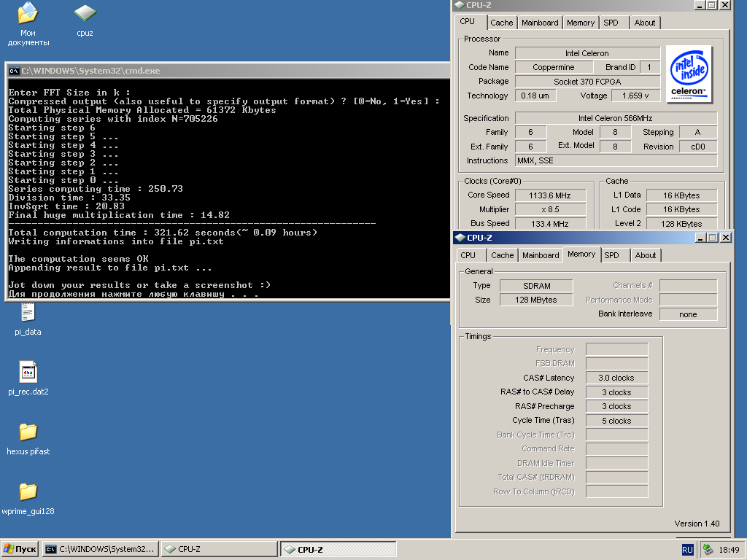Click the top CPU-Z window title icon
This screenshot has width=747, height=560.
[x=460, y=5]
